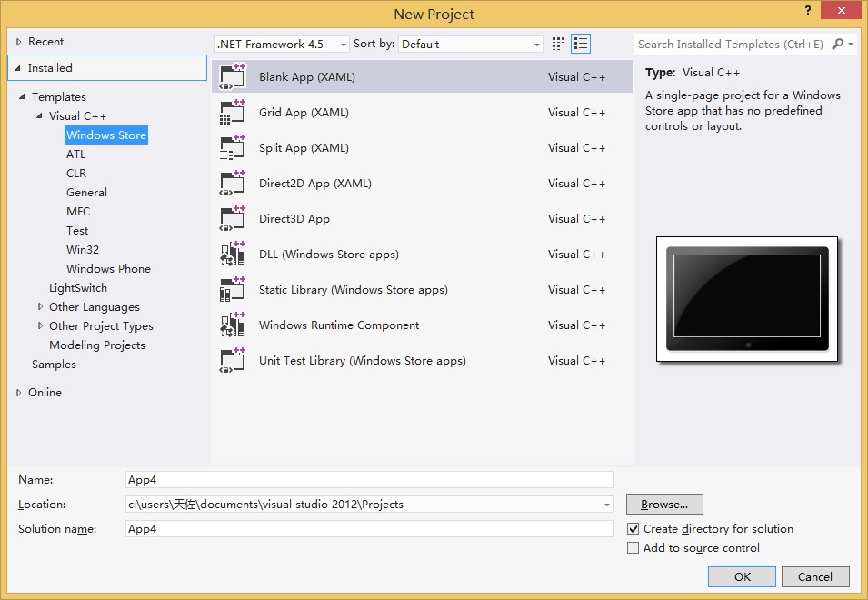Select Static Library (Windows Store apps) name
Screen dimensions: 868x600
(354, 289)
